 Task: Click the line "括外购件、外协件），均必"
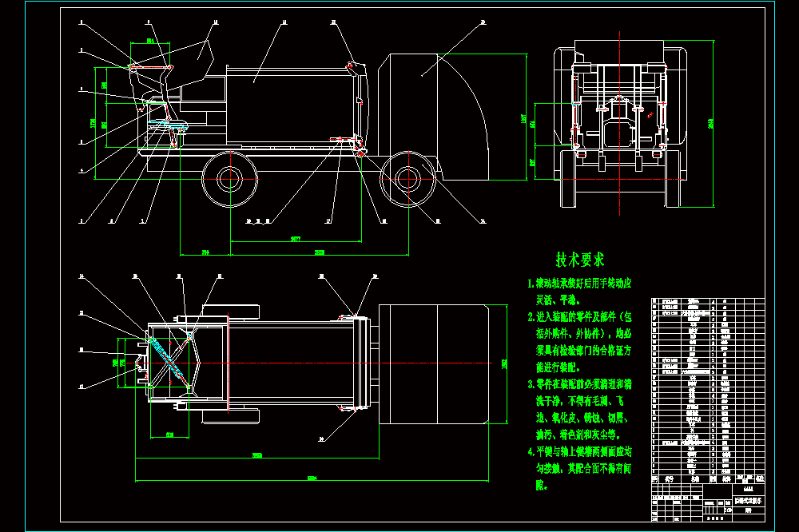point(583,334)
